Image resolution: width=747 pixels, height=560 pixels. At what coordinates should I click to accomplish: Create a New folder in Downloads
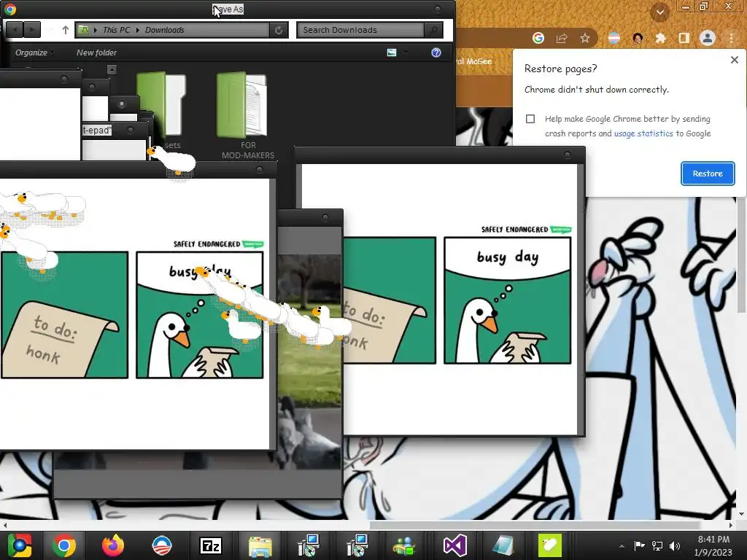(96, 52)
